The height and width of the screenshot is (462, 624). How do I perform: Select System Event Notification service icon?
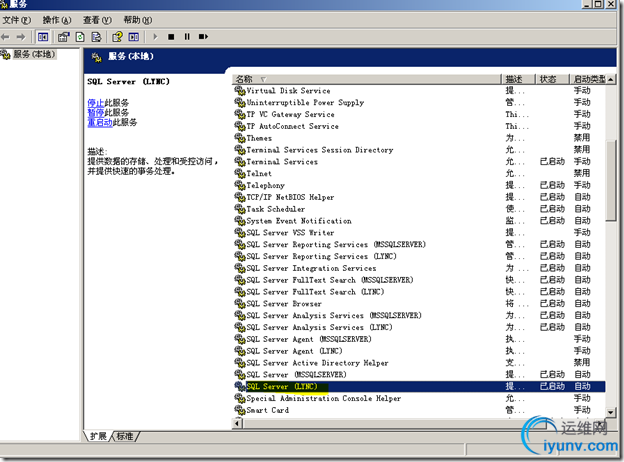(240, 221)
